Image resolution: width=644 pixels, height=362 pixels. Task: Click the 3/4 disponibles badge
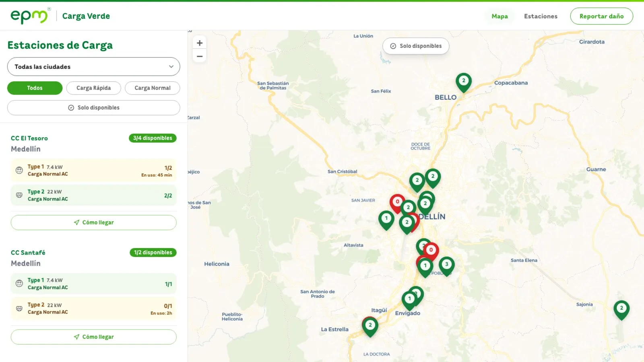coord(153,138)
